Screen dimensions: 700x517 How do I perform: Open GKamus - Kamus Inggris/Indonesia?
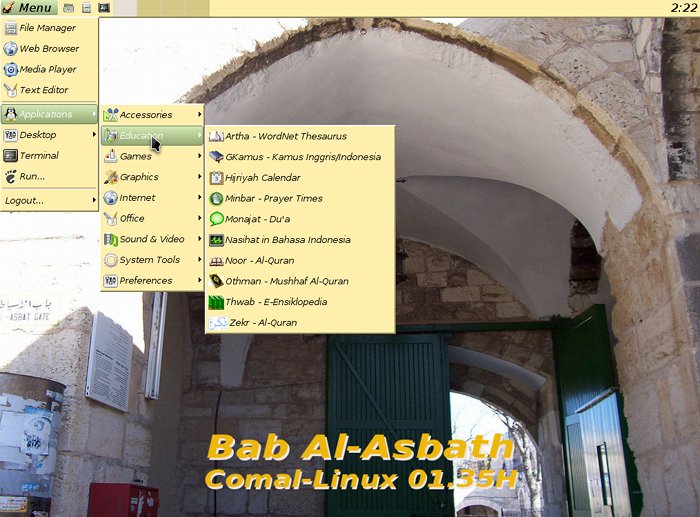click(x=300, y=157)
